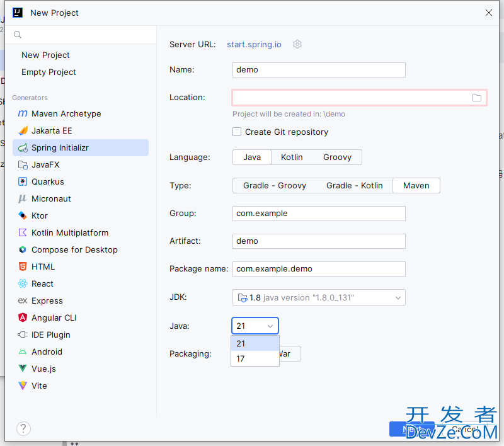The image size is (504, 446).
Task: Click the Group text field
Action: click(319, 214)
